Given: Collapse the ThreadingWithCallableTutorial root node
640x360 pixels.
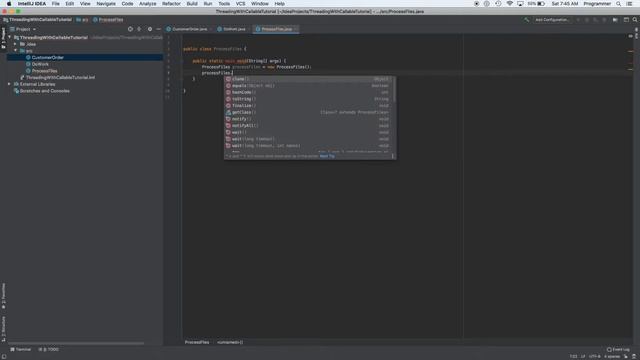Looking at the screenshot, I should coord(10,37).
